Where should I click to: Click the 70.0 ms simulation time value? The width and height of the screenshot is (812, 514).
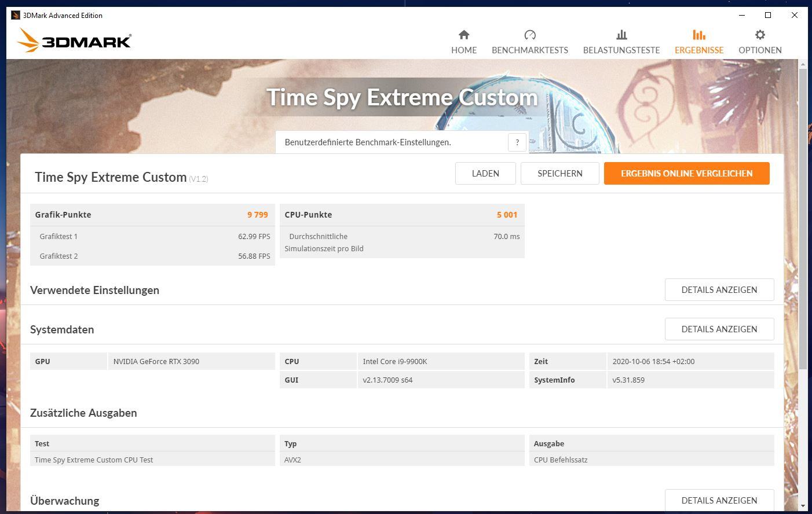pyautogui.click(x=507, y=236)
